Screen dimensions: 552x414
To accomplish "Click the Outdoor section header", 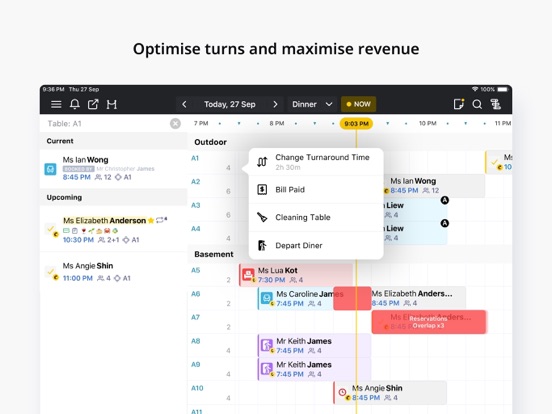I will [x=211, y=142].
